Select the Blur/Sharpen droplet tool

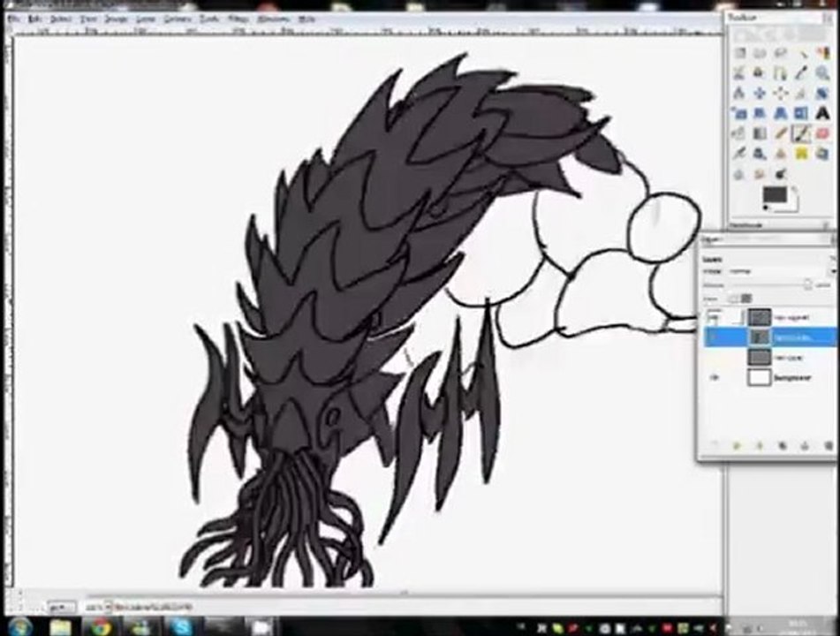click(x=740, y=174)
